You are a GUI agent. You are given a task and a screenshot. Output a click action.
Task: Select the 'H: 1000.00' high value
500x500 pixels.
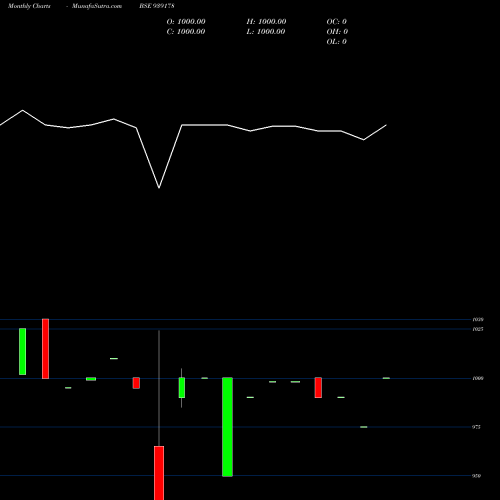tap(266, 22)
